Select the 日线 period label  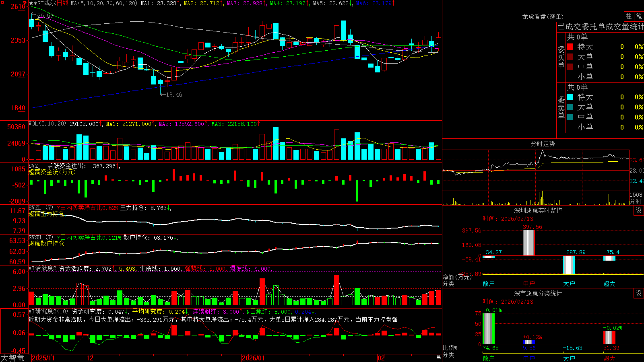62,3
